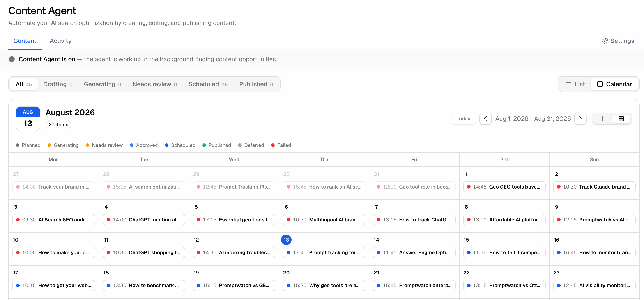Screen dimensions: 644x300
Task: Open the 15:45 How to rank event
Action: tap(324, 187)
